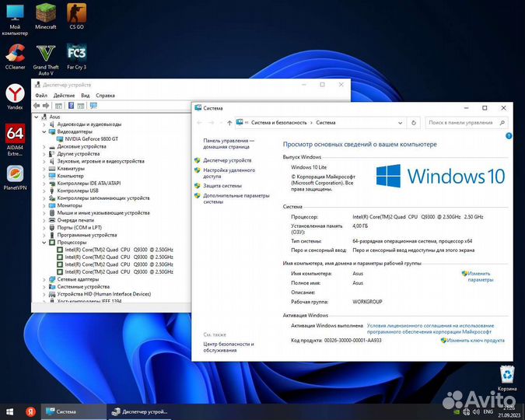Select Системные устройства tree item
This screenshot has width=525, height=420.
[83, 286]
